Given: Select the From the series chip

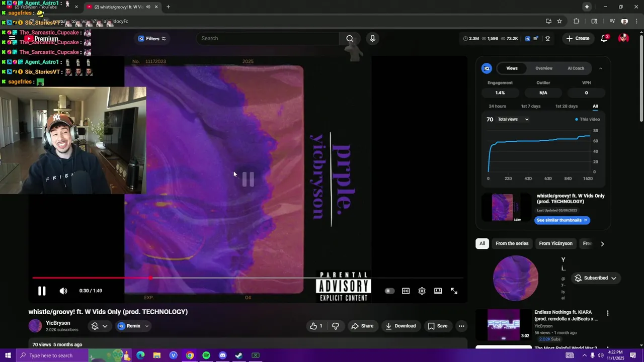Looking at the screenshot, I should 512,243.
